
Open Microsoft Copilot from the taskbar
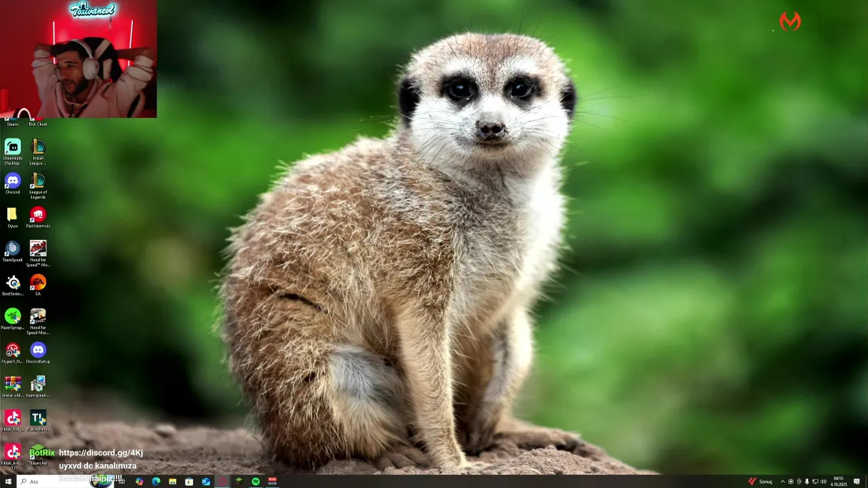click(x=139, y=482)
